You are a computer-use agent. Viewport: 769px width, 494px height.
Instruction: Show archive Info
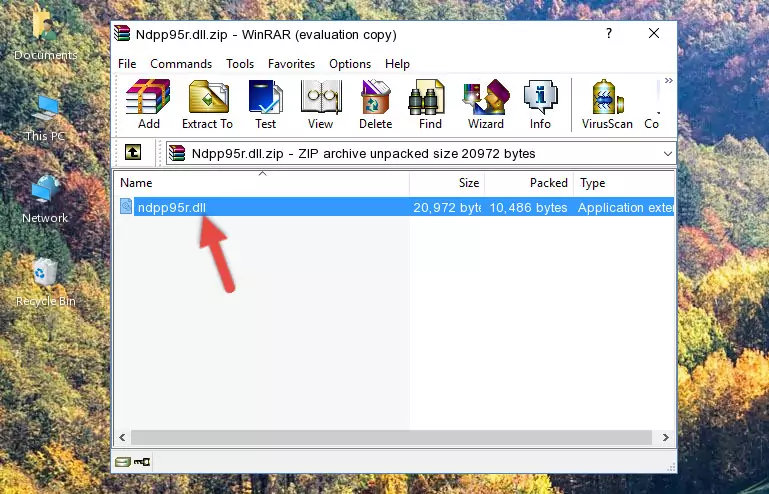[540, 104]
